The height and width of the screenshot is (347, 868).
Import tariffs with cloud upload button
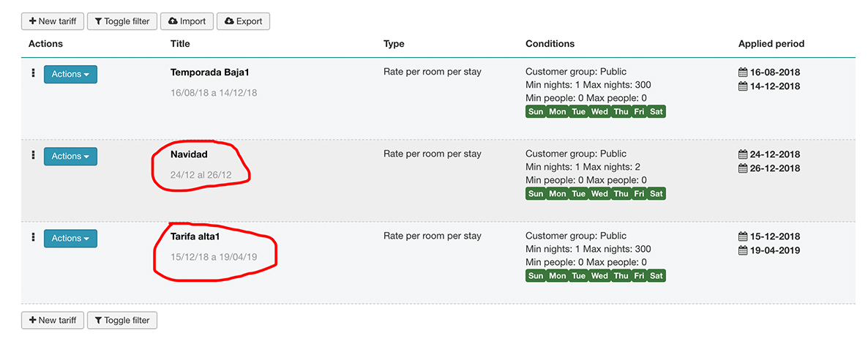187,21
